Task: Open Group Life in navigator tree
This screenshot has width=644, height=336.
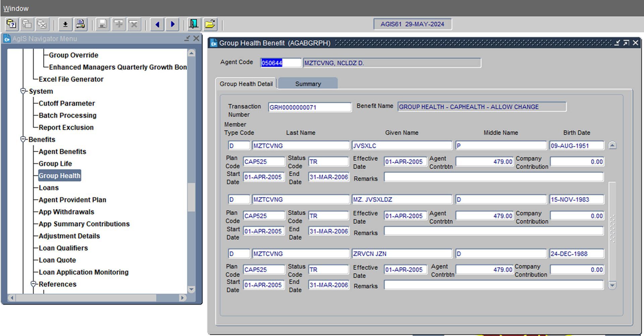Action: 55,163
